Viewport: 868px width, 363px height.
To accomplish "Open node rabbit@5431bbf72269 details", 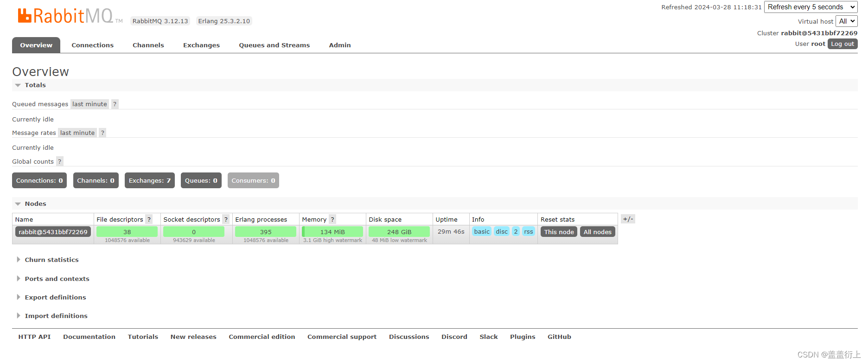I will click(53, 232).
